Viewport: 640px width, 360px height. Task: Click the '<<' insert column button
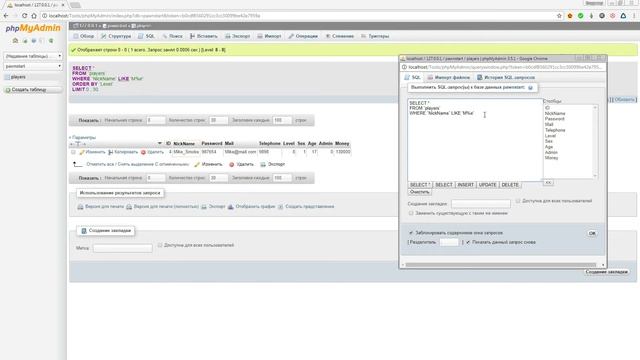(x=548, y=182)
